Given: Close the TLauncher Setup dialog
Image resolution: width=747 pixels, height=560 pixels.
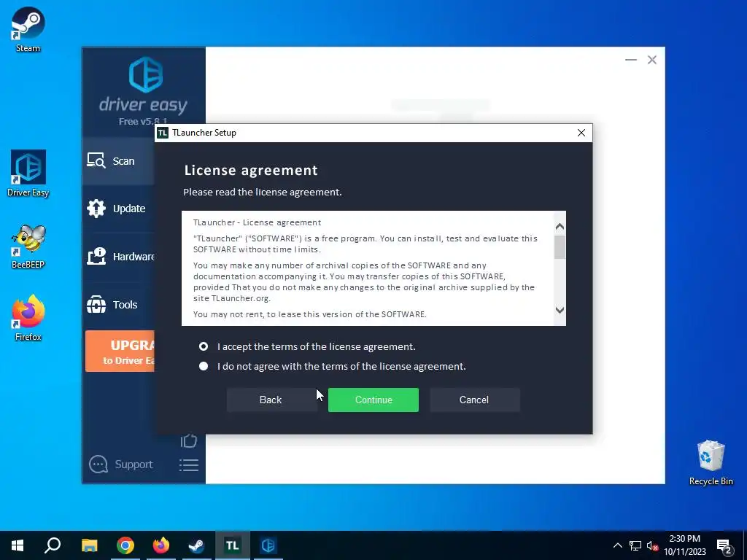Looking at the screenshot, I should click(x=581, y=133).
